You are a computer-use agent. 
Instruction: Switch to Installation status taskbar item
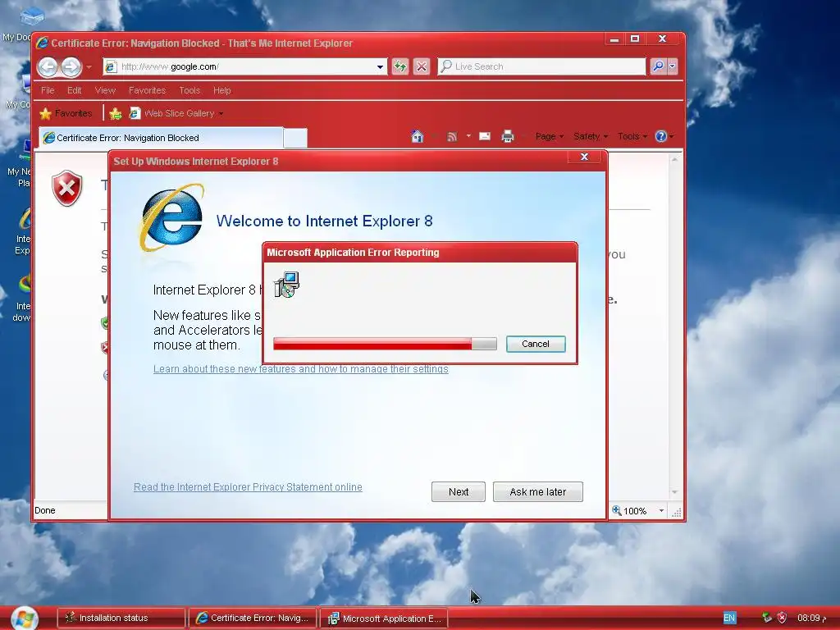(121, 619)
